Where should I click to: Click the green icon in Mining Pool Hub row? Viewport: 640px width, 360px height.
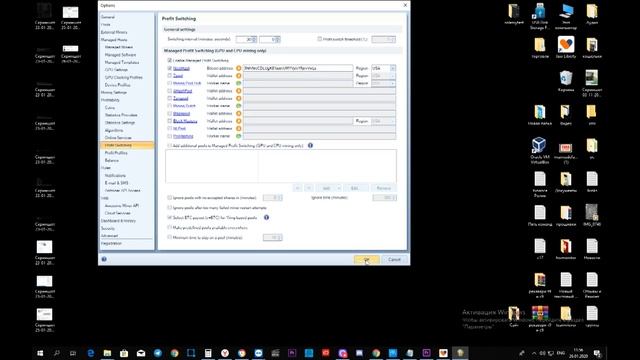pyautogui.click(x=239, y=83)
